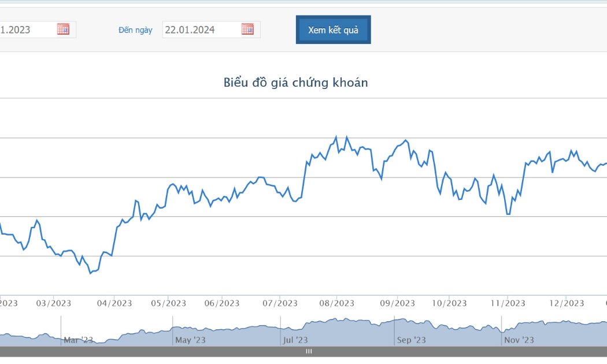Click x-axis label 12/2023

tap(567, 303)
